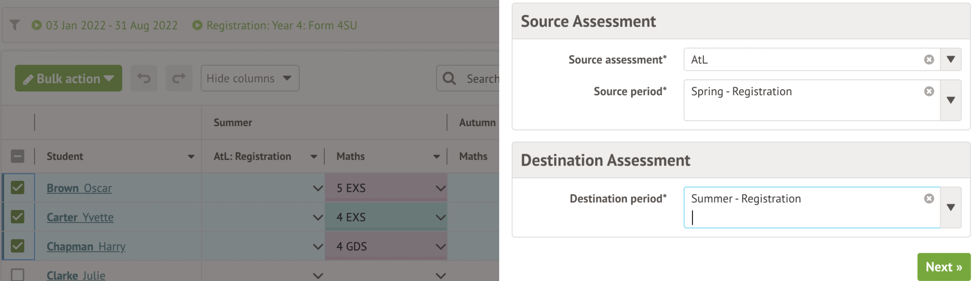This screenshot has height=281, width=980.
Task: Open the AtL: Registration column header menu
Action: (x=314, y=157)
